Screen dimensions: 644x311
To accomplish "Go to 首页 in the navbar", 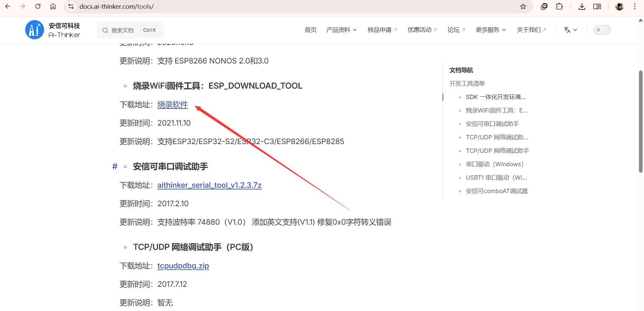I will [310, 30].
